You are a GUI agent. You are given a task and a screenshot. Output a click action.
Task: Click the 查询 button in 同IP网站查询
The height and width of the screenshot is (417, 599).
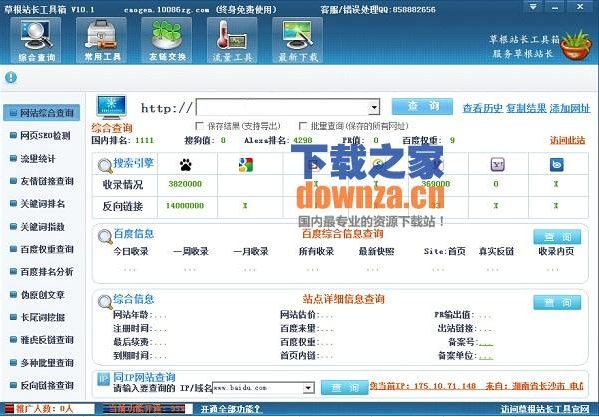click(344, 388)
